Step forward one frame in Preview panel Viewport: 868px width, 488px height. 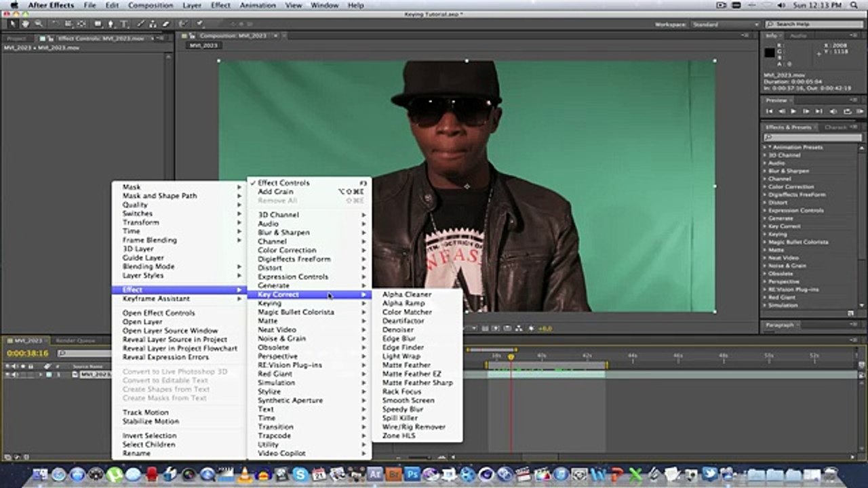(806, 111)
